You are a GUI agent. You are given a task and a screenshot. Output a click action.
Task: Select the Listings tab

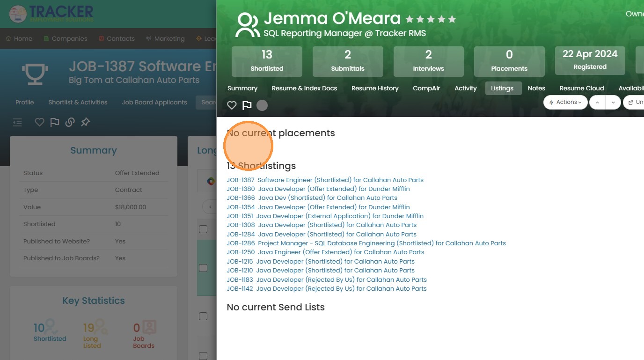[x=503, y=88]
